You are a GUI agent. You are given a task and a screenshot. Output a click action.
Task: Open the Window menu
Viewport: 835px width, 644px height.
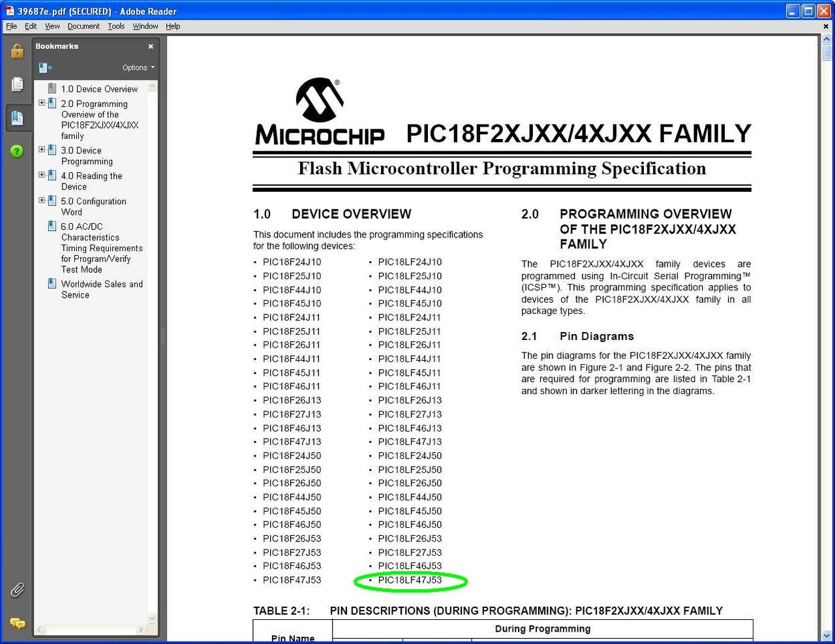pos(145,26)
